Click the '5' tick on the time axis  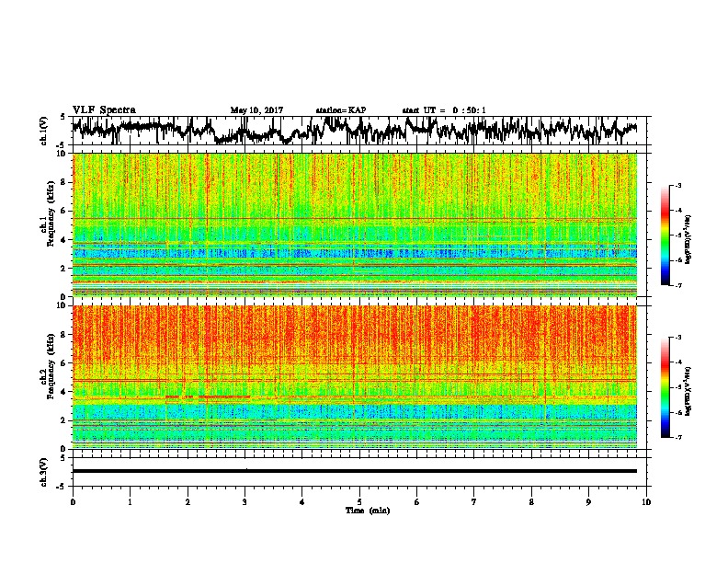(359, 501)
